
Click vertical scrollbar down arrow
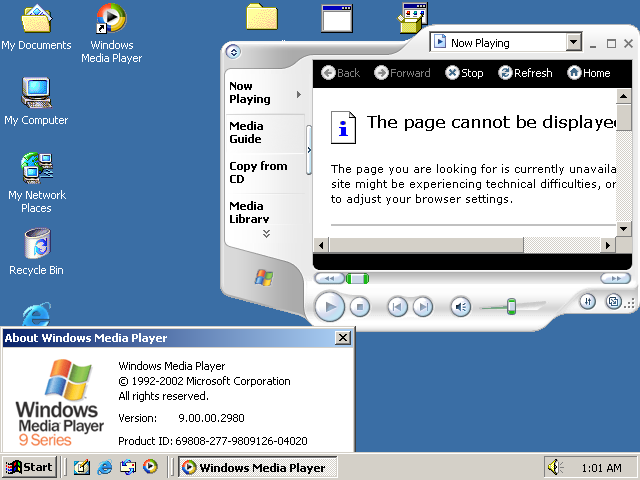coord(623,229)
